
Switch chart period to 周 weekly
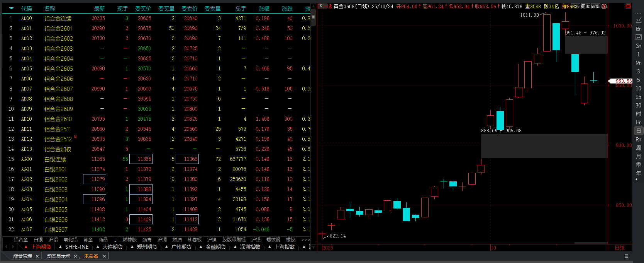639,148
